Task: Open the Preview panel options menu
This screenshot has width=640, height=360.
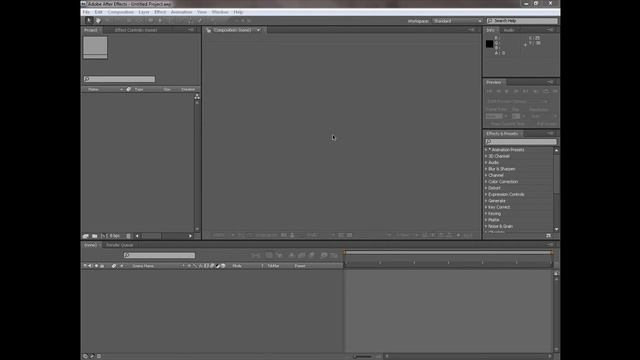Action: [550, 82]
